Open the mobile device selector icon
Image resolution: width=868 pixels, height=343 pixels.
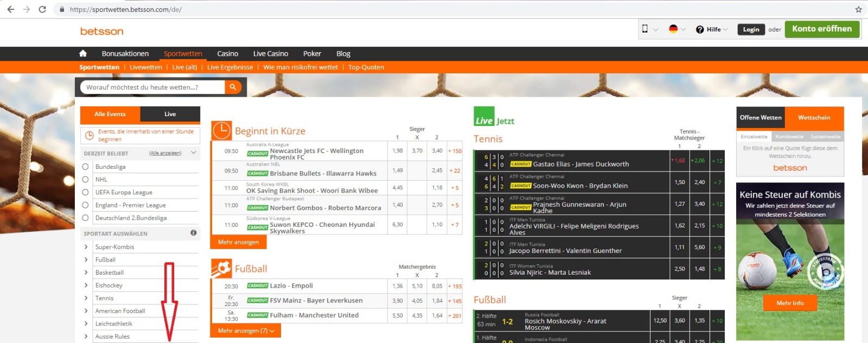coord(645,29)
